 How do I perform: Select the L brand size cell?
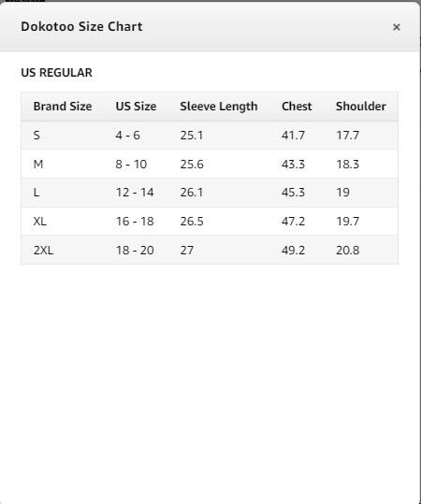pos(36,193)
